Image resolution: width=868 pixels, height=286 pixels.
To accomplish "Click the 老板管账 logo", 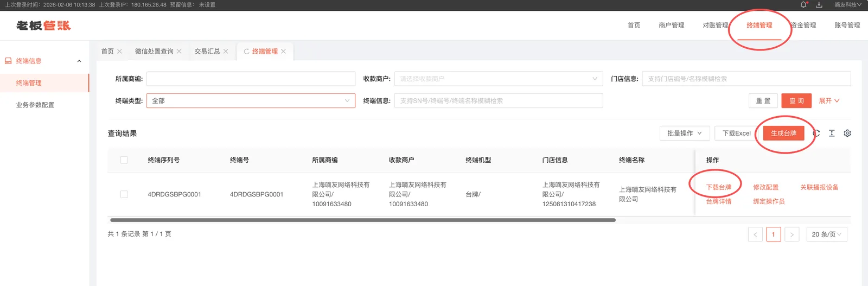I will click(x=43, y=26).
